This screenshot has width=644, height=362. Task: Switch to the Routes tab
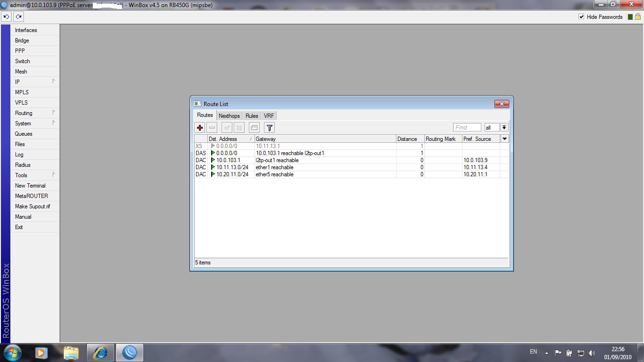pos(205,115)
